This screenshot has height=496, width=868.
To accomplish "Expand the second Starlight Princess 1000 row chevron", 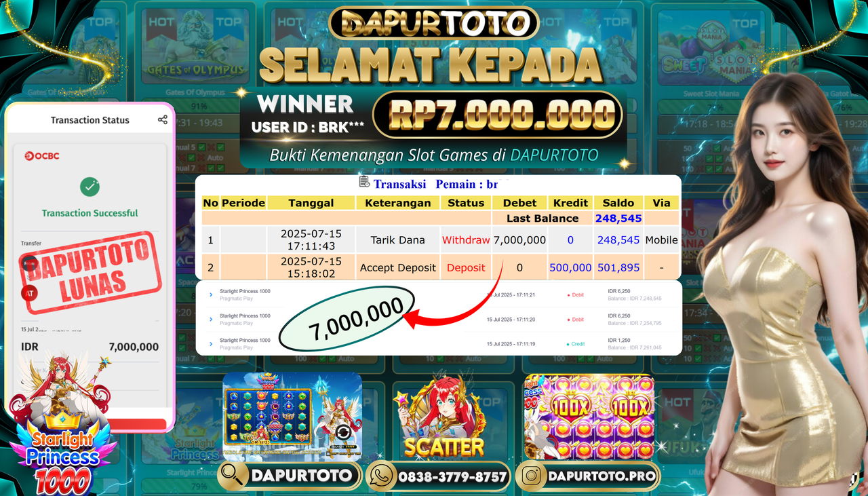I will pos(211,320).
